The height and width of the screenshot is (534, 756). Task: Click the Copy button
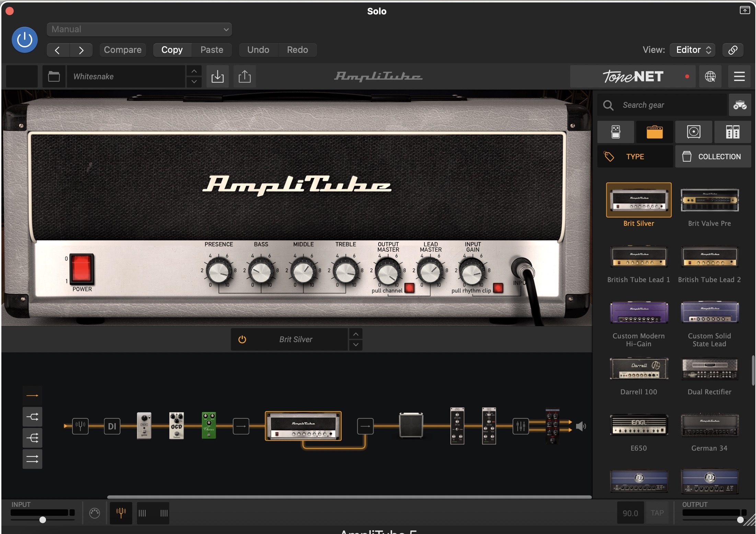[172, 50]
